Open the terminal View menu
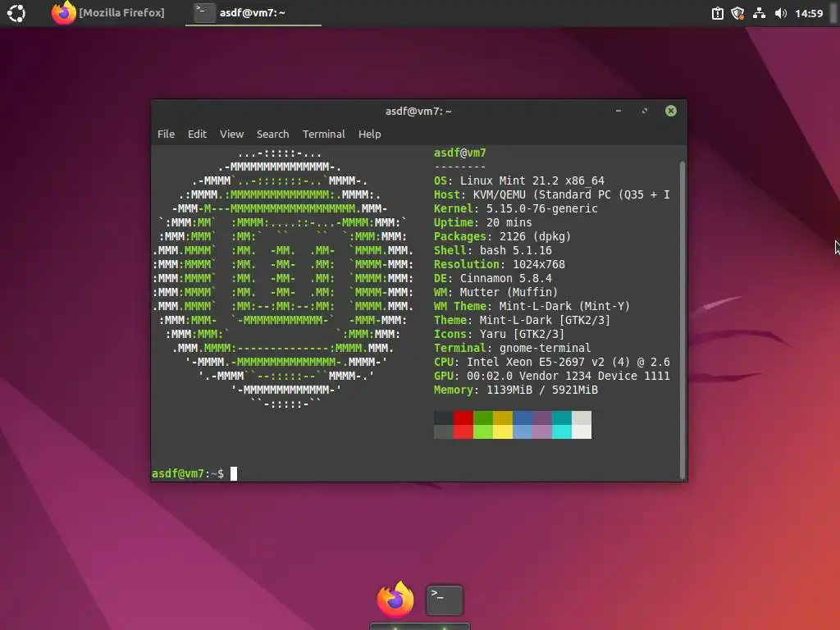 231,134
